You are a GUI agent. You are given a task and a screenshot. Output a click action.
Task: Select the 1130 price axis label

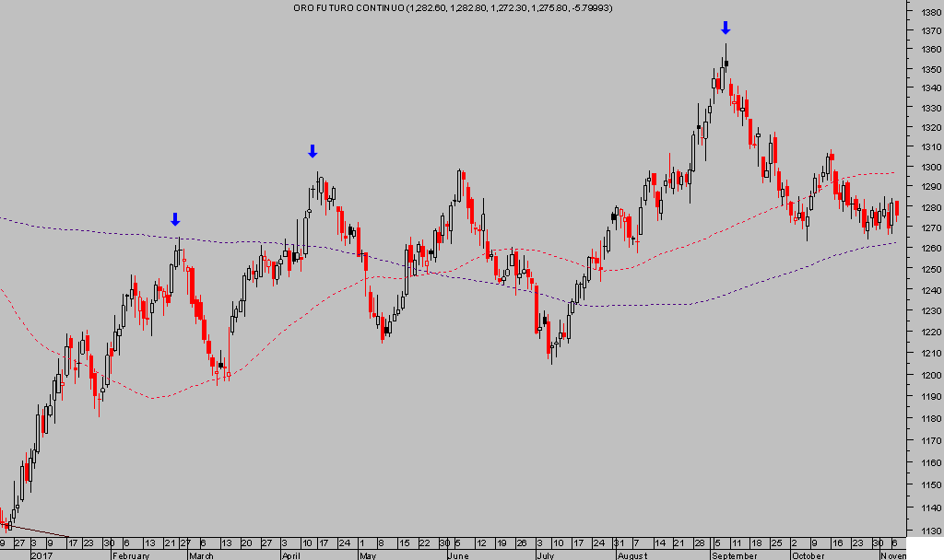pos(922,531)
